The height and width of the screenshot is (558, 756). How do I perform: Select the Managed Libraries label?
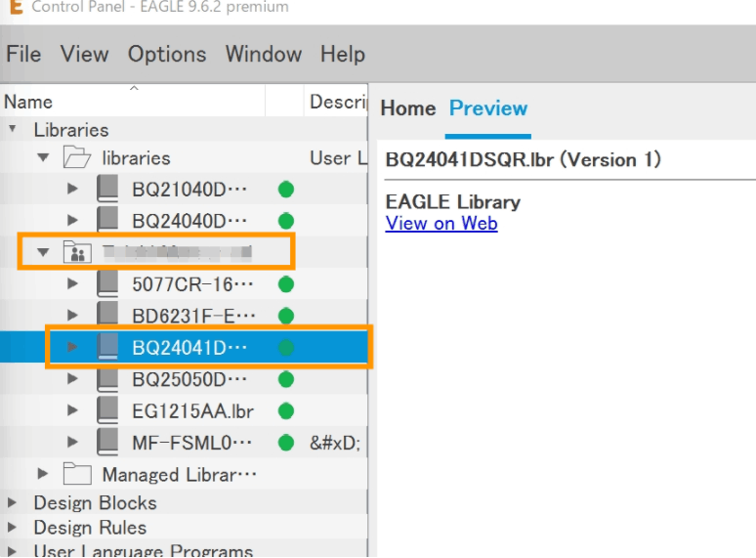tap(180, 474)
